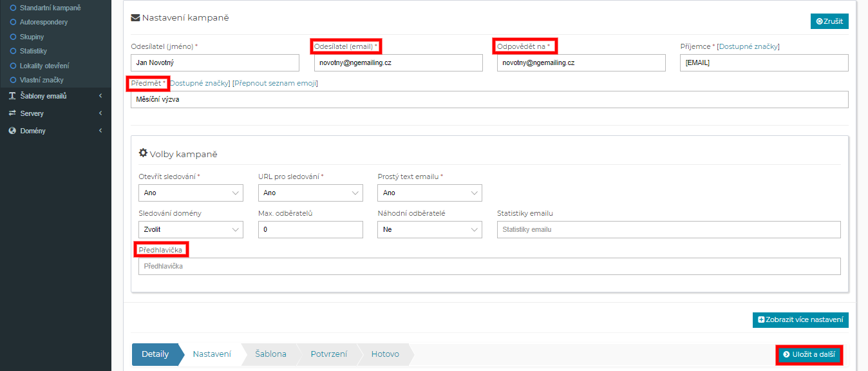Open the Náhodní odběratelé dropdown
Screen dimensions: 868x371
coord(429,229)
